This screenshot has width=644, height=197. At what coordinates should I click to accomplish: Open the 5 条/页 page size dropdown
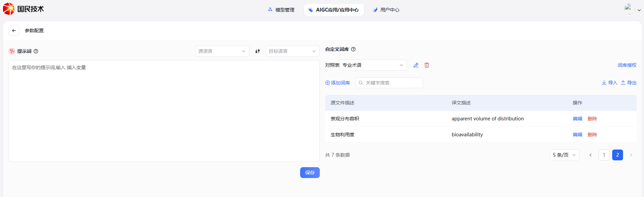(565, 155)
